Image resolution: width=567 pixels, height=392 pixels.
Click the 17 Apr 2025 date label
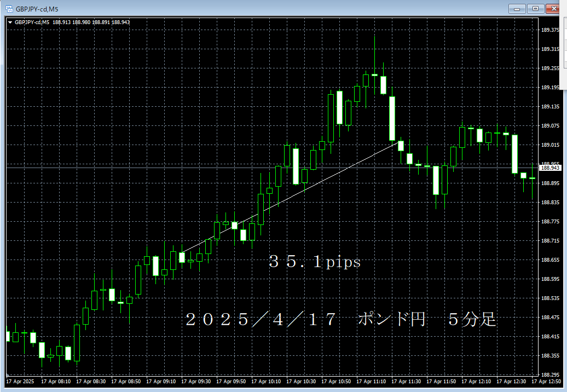tap(20, 382)
